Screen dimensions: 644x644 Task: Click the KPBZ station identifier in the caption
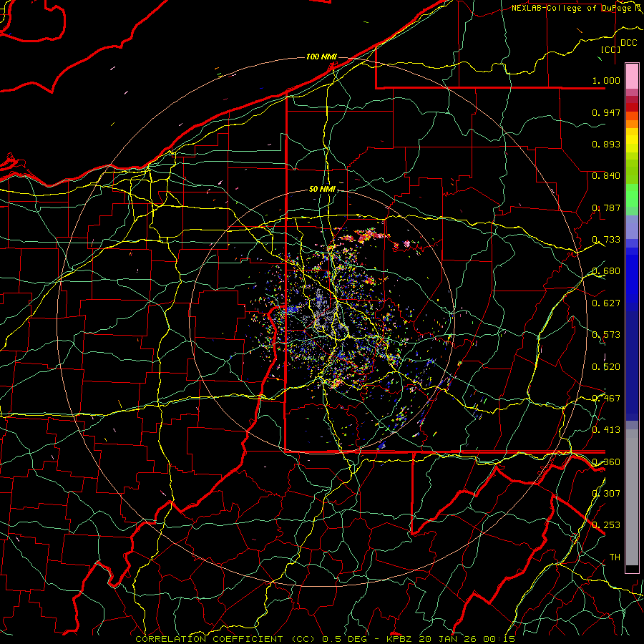pos(401,639)
